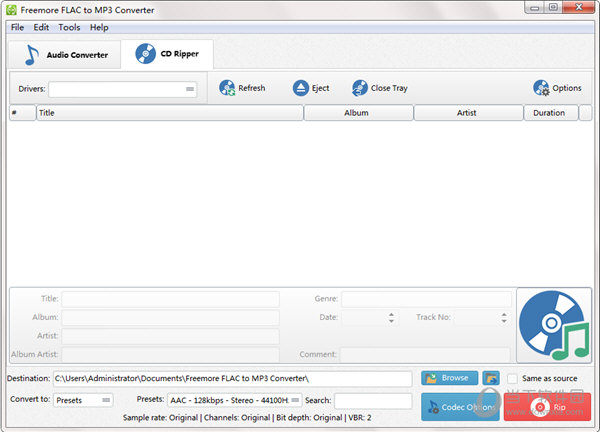Switch to the CD Ripper tab

167,54
